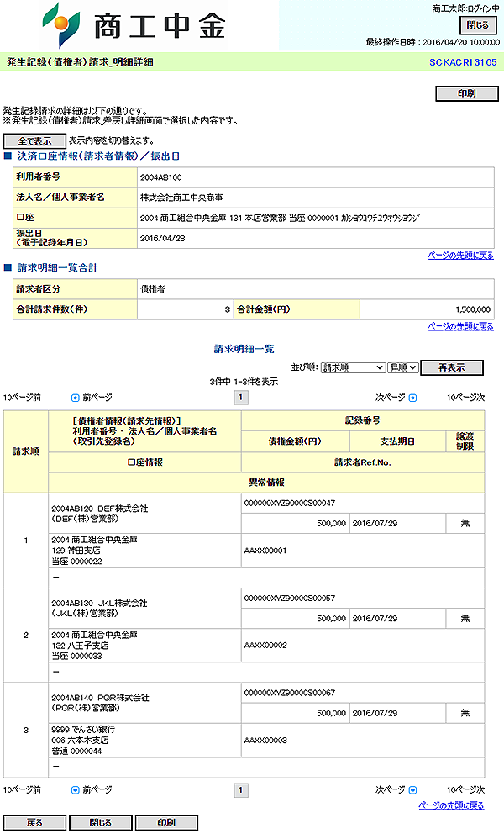Click 006 六本木支店 branch text
The height and width of the screenshot is (839, 504).
coord(80,741)
